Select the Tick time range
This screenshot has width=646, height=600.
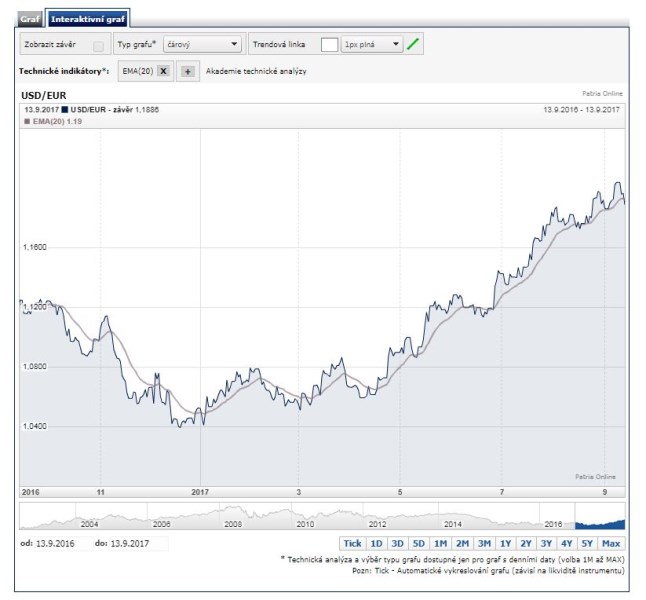(352, 544)
